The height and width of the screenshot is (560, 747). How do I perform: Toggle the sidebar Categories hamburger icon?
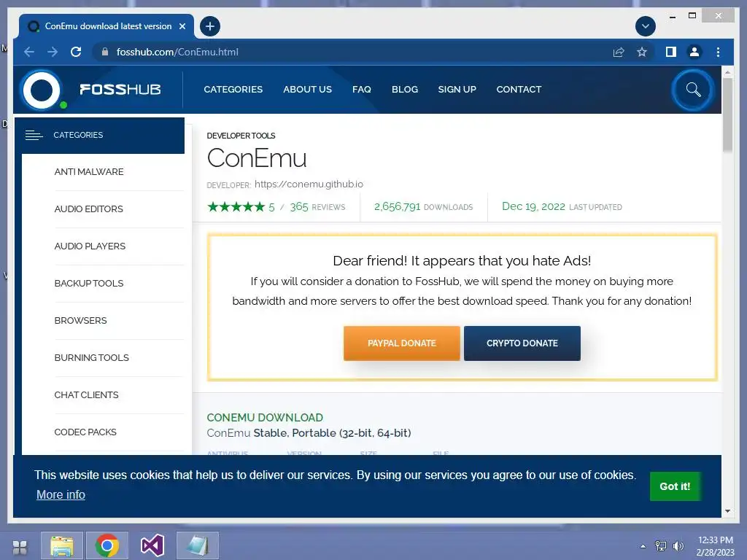point(34,135)
